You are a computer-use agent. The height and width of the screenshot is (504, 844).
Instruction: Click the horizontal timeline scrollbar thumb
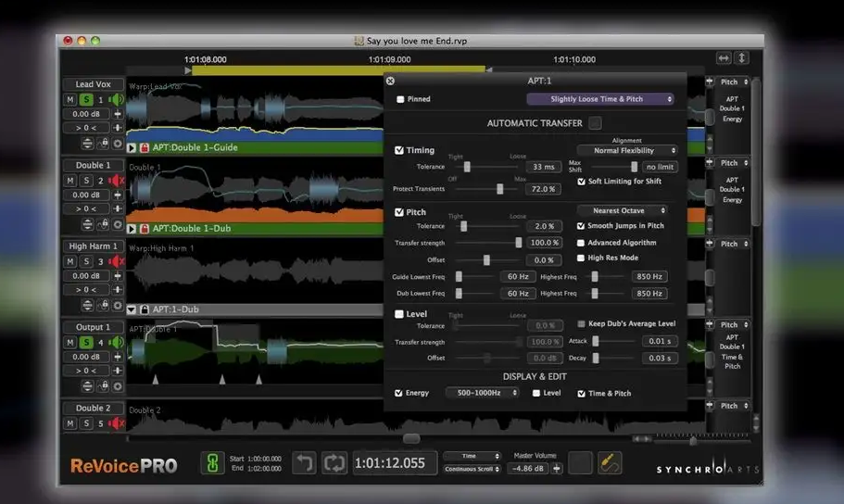pos(411,439)
